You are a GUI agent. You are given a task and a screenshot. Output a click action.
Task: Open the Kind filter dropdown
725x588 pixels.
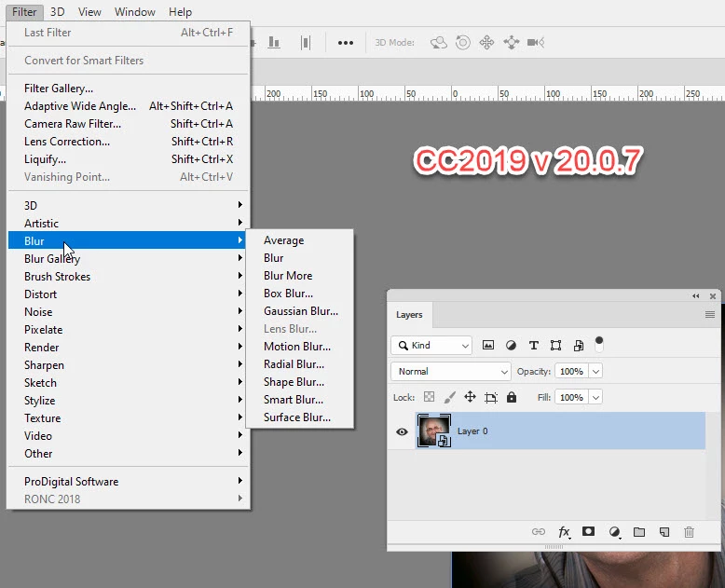pyautogui.click(x=431, y=346)
